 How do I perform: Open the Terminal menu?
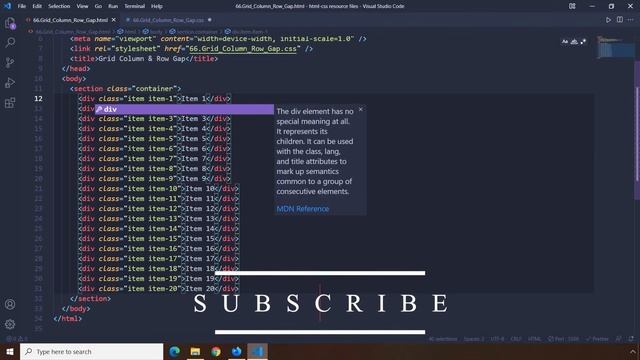click(135, 6)
